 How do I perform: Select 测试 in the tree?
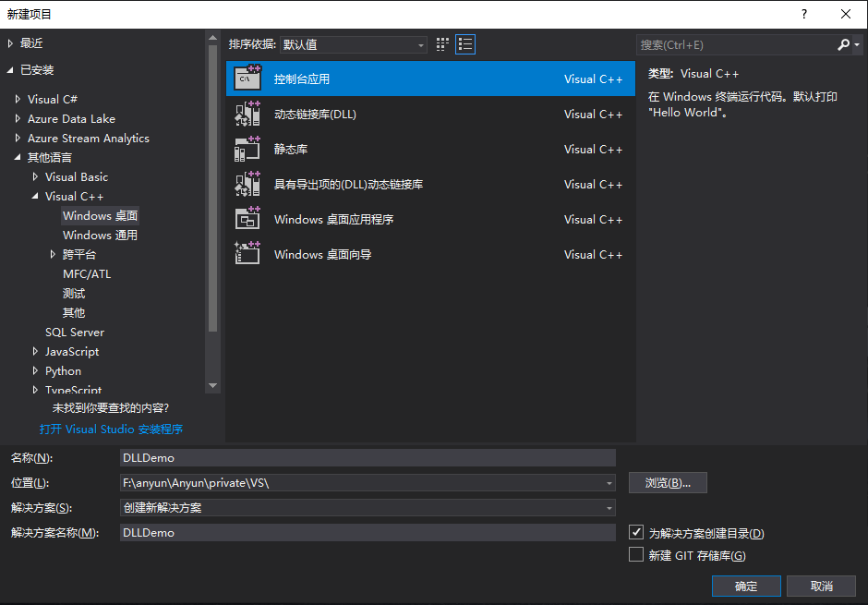[x=74, y=294]
